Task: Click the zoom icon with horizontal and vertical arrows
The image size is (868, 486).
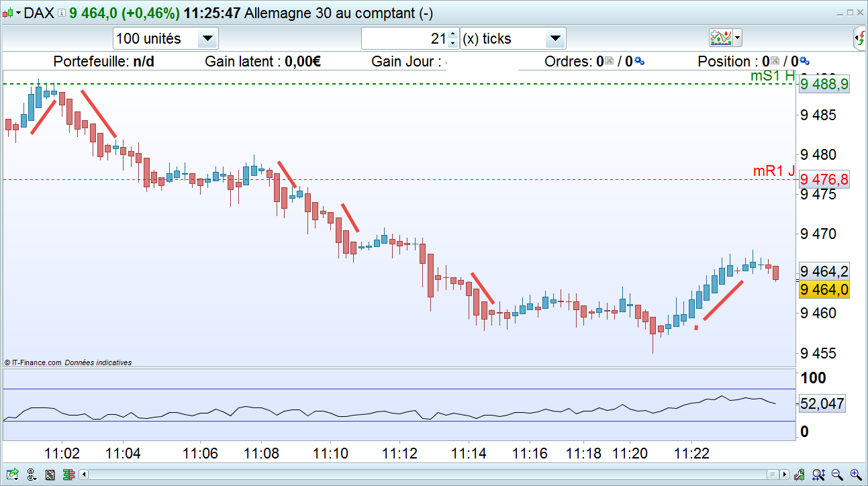Action: [x=818, y=475]
